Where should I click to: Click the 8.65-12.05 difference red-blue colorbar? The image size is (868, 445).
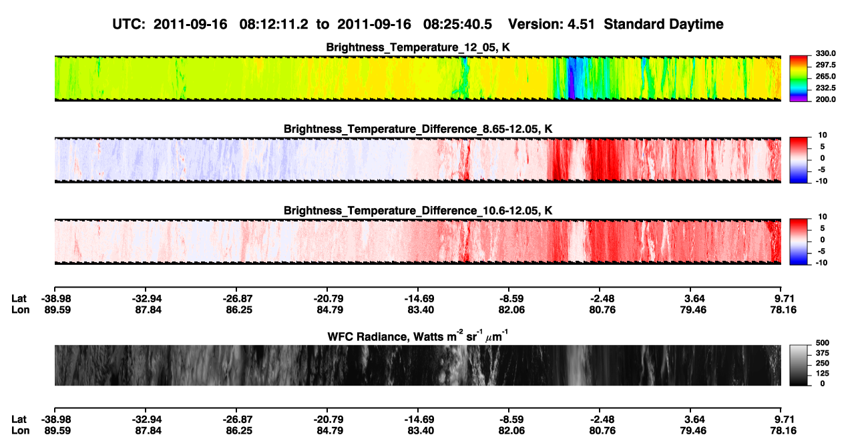pos(799,159)
